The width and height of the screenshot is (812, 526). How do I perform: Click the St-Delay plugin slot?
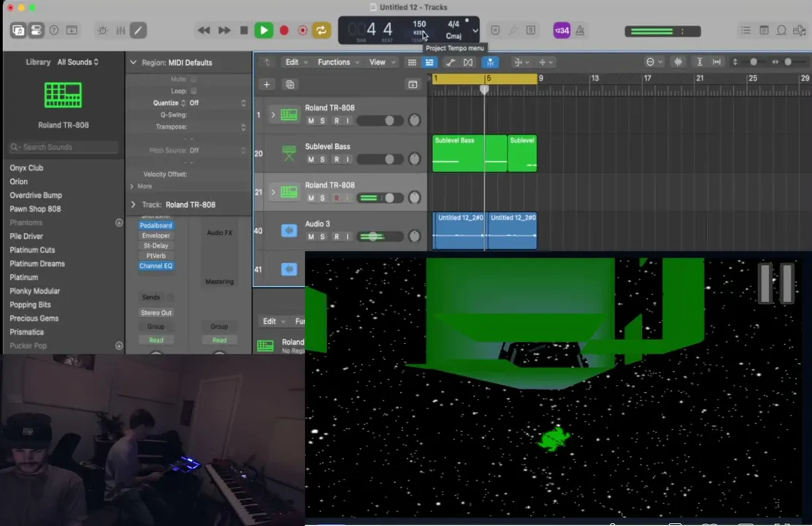(x=156, y=245)
